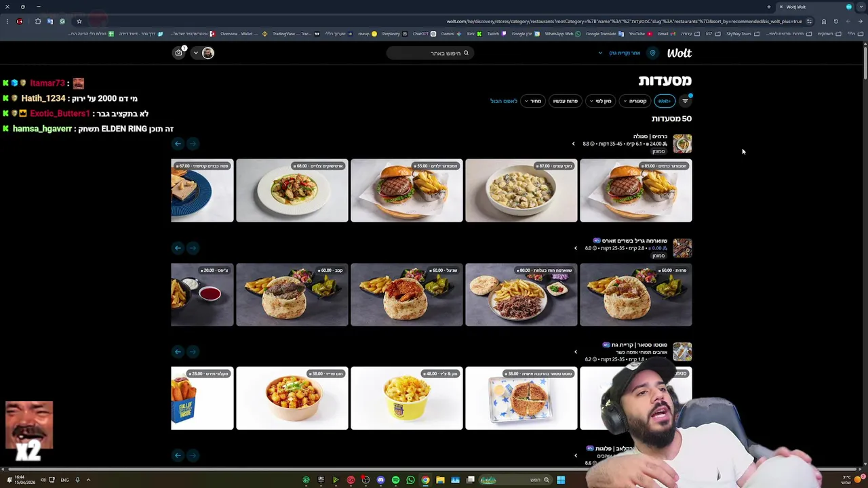868x488 pixels.
Task: Slide כרמים carousel to previous items
Action: (x=193, y=144)
